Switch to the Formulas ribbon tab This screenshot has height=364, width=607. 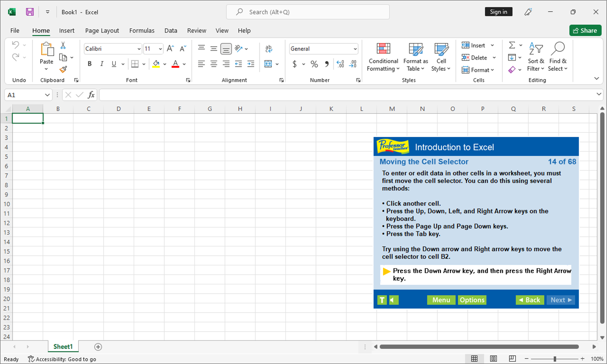click(142, 31)
